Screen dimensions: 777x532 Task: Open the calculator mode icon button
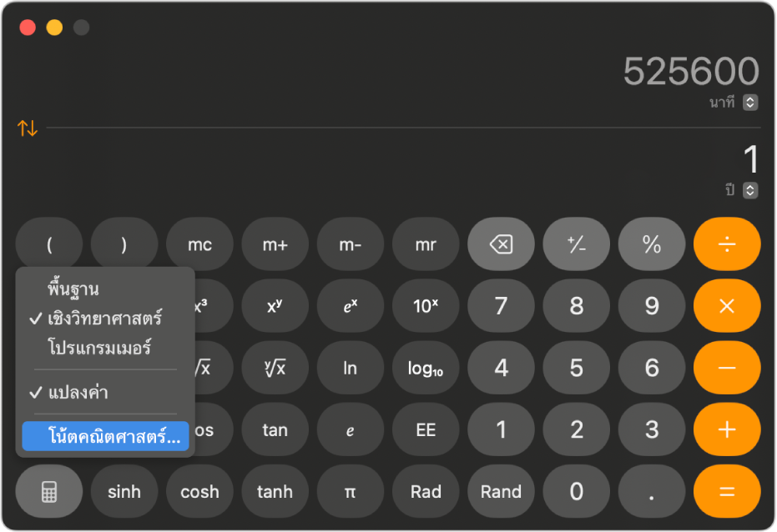pyautogui.click(x=49, y=491)
